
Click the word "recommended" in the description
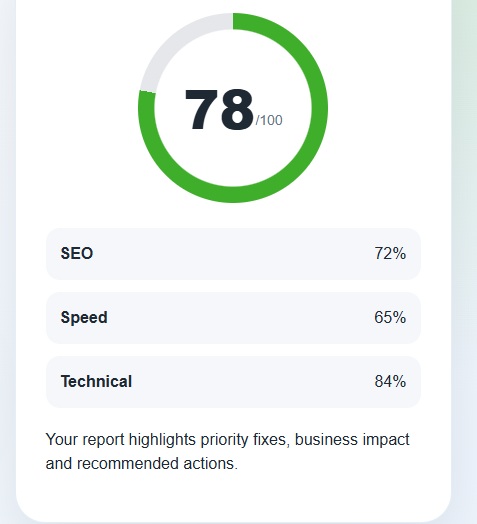tap(127, 464)
